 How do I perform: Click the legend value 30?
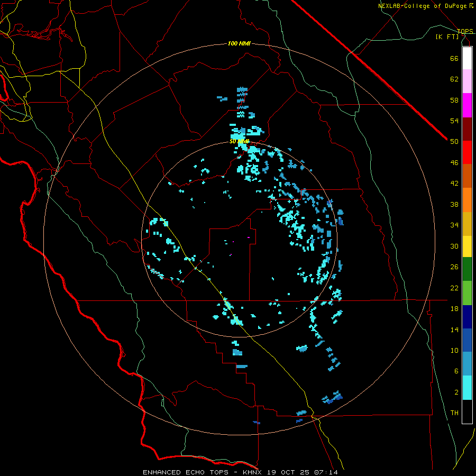pos(454,246)
